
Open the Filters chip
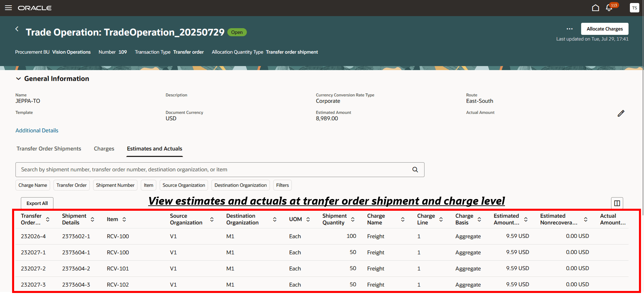283,185
